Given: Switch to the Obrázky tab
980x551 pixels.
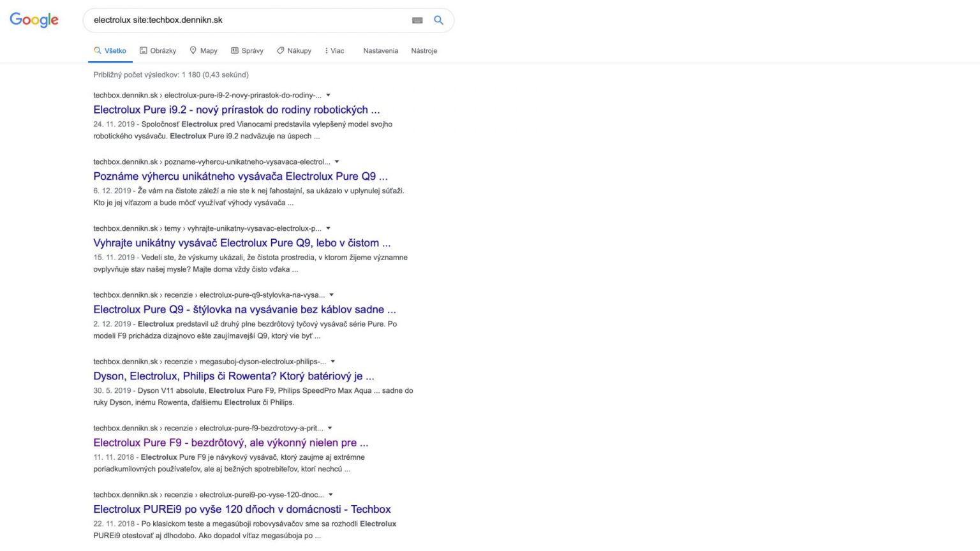Looking at the screenshot, I should pyautogui.click(x=158, y=50).
